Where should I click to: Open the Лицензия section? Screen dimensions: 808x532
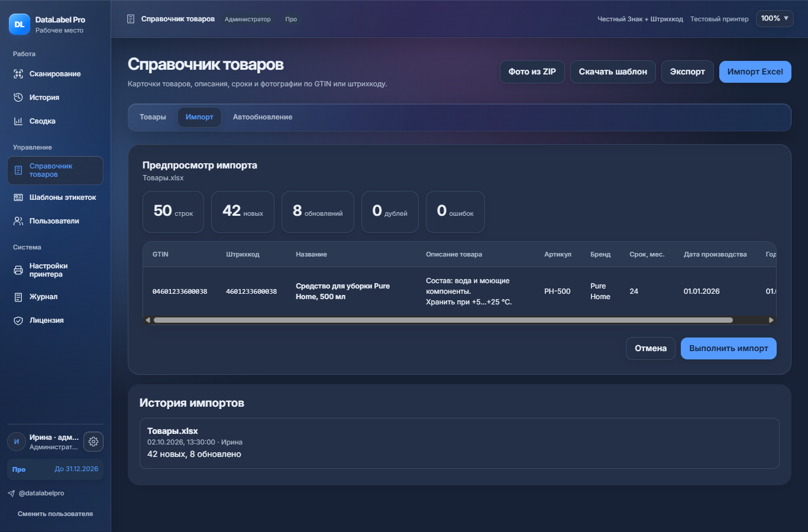[55, 320]
